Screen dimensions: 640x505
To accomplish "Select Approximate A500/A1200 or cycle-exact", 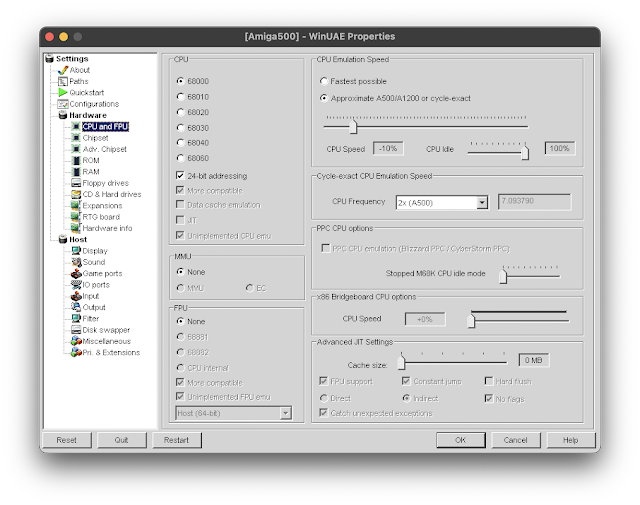I will pyautogui.click(x=324, y=98).
